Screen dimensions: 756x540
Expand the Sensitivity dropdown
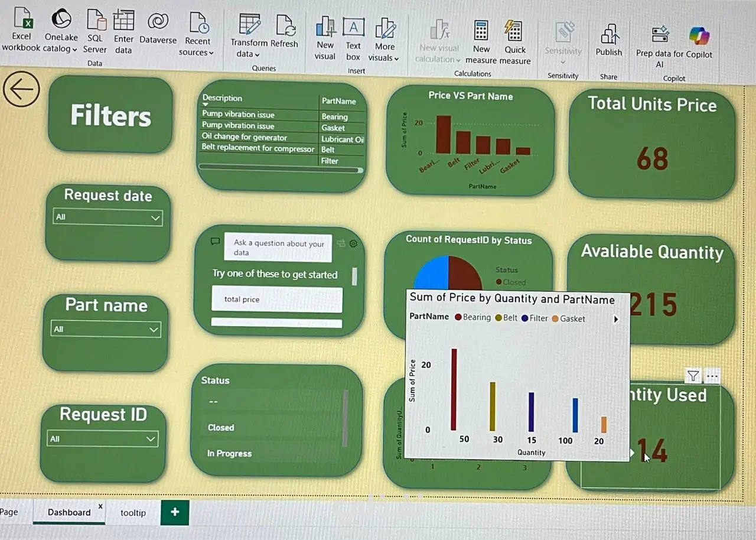pyautogui.click(x=563, y=62)
